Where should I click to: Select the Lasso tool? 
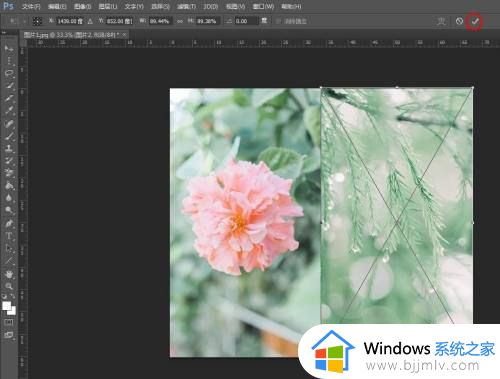point(9,73)
